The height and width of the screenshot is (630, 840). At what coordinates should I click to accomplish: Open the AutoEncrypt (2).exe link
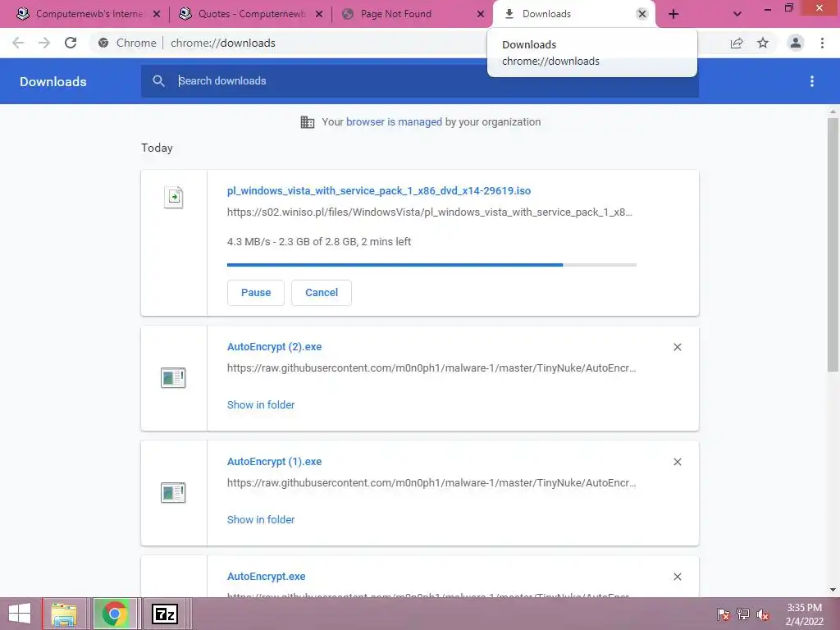pyautogui.click(x=274, y=347)
